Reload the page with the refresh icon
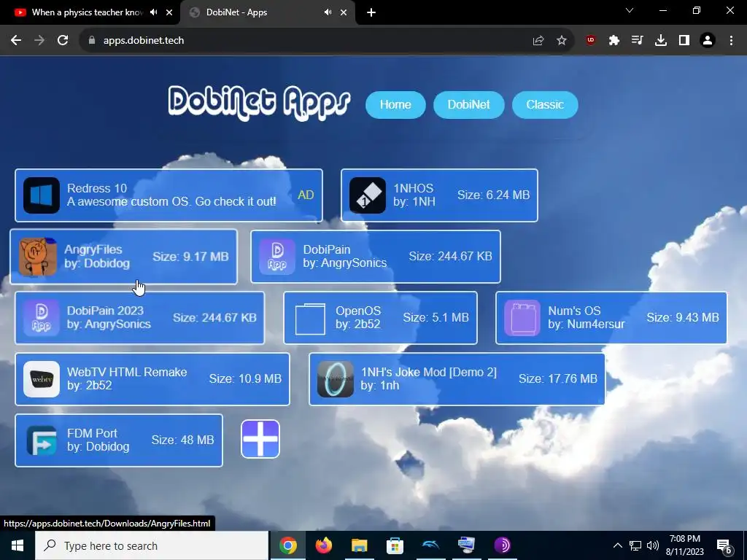This screenshot has width=747, height=560. [63, 41]
